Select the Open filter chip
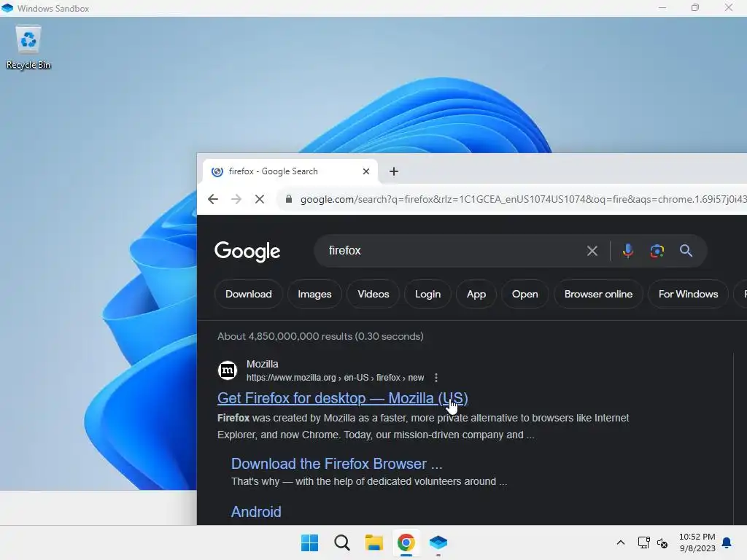 click(x=525, y=295)
